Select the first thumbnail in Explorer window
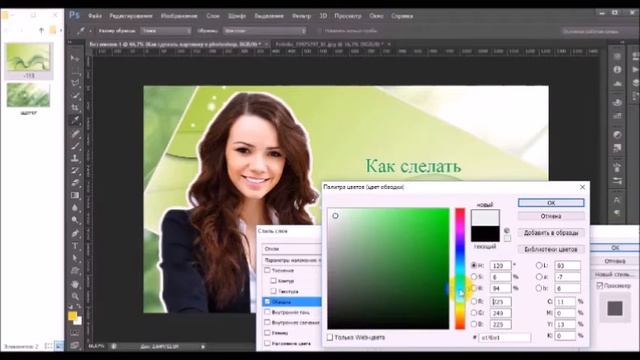The image size is (640, 360). [x=29, y=61]
